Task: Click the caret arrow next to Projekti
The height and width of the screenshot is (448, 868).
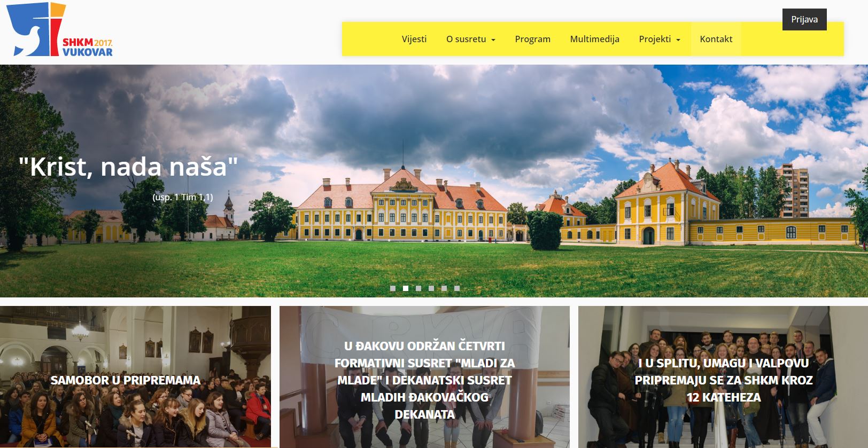Action: click(678, 40)
